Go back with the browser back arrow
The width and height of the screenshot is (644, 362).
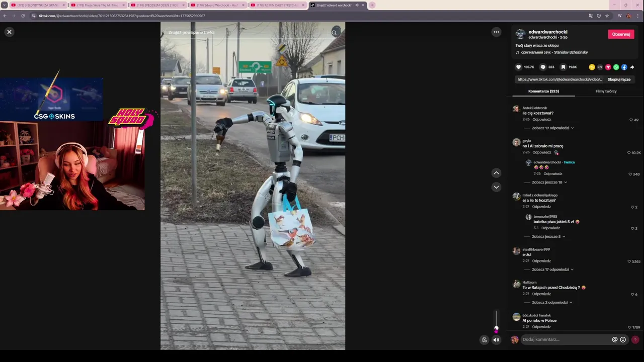coord(5,16)
